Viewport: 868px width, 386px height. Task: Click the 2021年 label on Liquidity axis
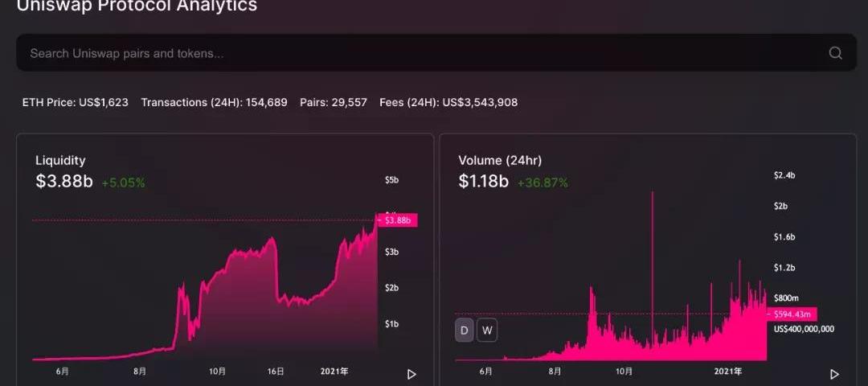click(x=334, y=371)
